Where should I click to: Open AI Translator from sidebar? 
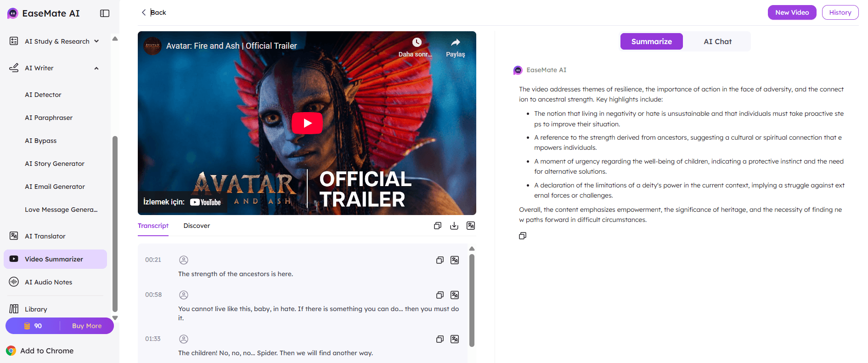(45, 236)
